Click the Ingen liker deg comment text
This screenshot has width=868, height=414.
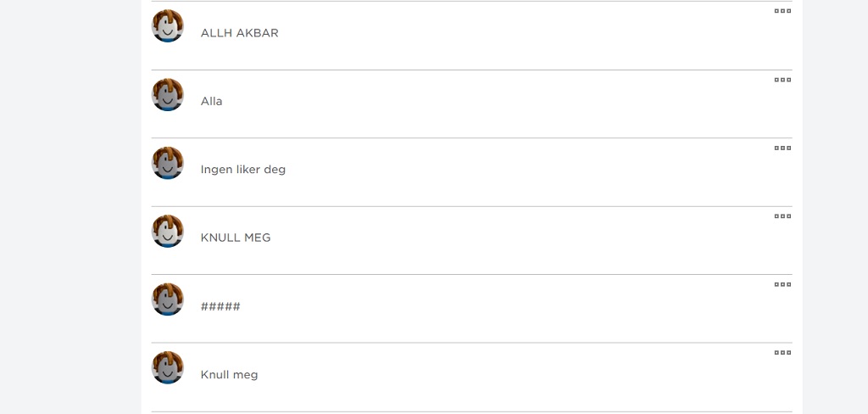[x=242, y=170]
